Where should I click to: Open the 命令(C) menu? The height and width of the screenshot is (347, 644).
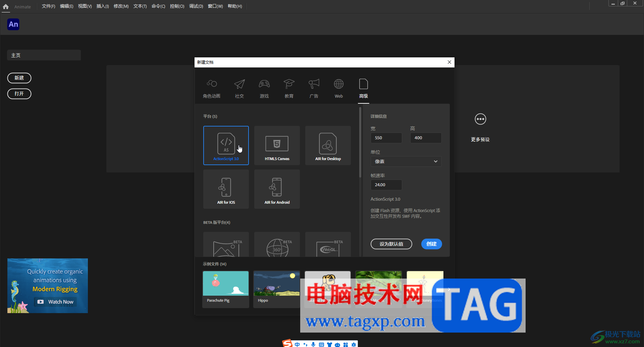[158, 6]
